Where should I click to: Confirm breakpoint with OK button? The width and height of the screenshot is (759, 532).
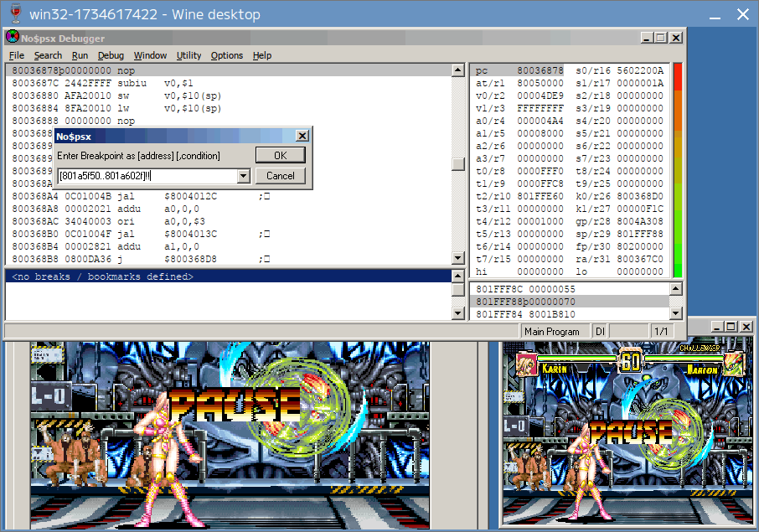(281, 155)
